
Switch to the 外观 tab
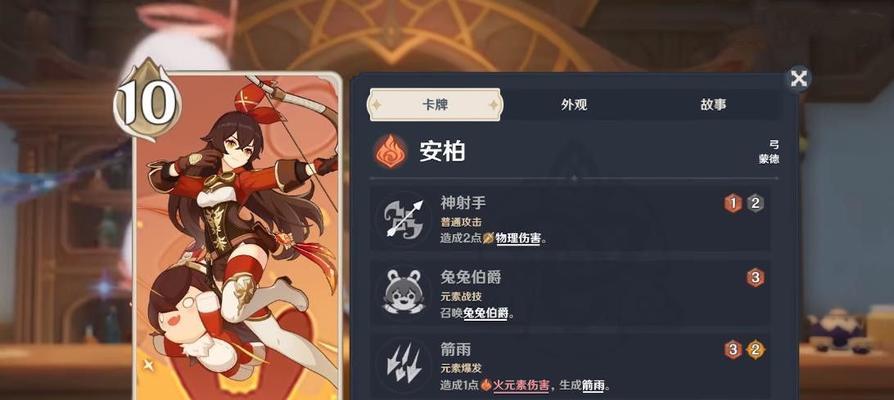pos(574,105)
